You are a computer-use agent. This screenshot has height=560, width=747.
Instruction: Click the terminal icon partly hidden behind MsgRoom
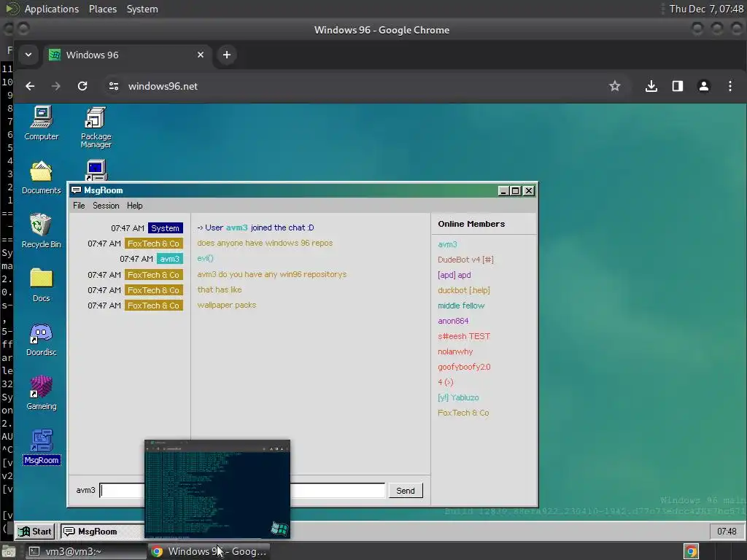pyautogui.click(x=96, y=171)
